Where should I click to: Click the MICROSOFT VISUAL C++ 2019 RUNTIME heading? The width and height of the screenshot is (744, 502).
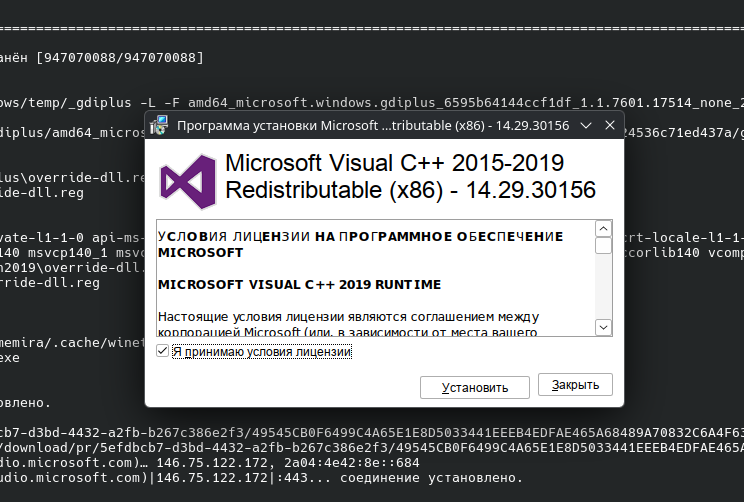(x=299, y=285)
